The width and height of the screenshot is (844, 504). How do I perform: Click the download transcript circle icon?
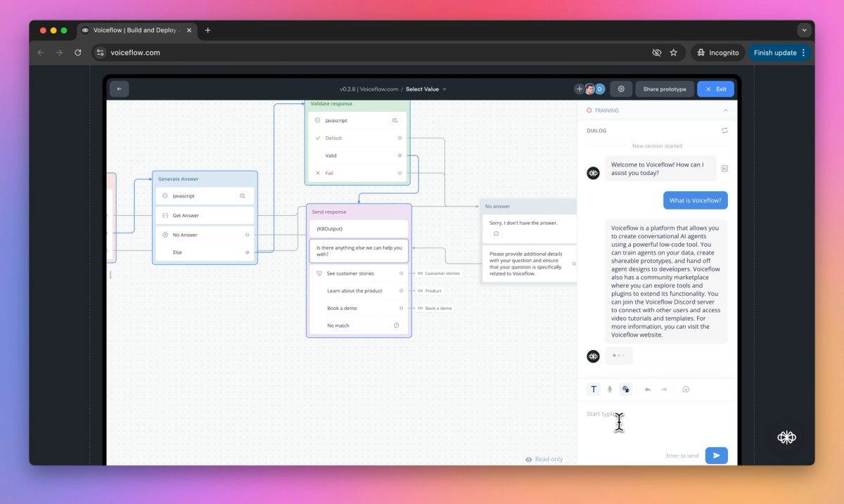pos(686,389)
